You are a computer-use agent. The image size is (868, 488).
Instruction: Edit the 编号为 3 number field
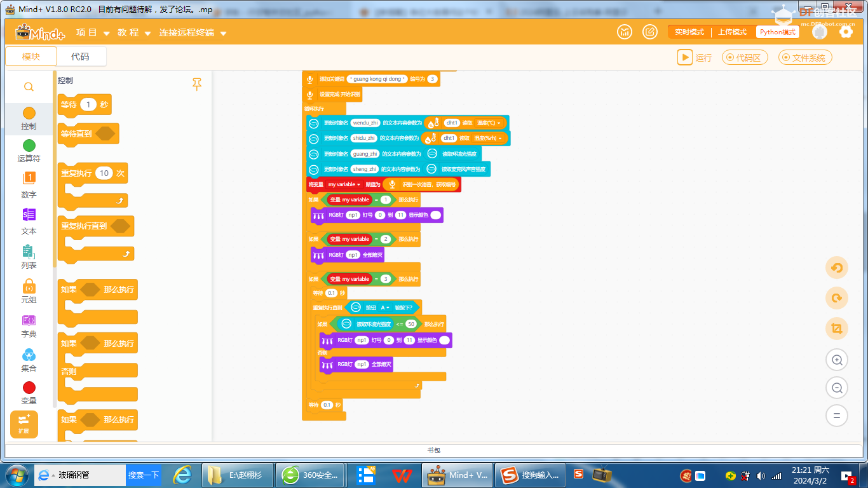pos(432,79)
